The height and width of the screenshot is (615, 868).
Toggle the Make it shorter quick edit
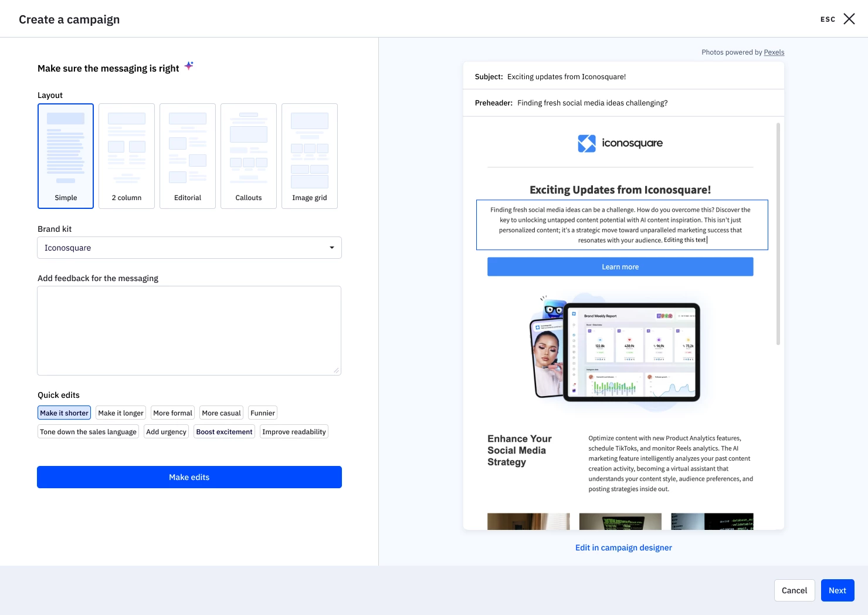[65, 413]
